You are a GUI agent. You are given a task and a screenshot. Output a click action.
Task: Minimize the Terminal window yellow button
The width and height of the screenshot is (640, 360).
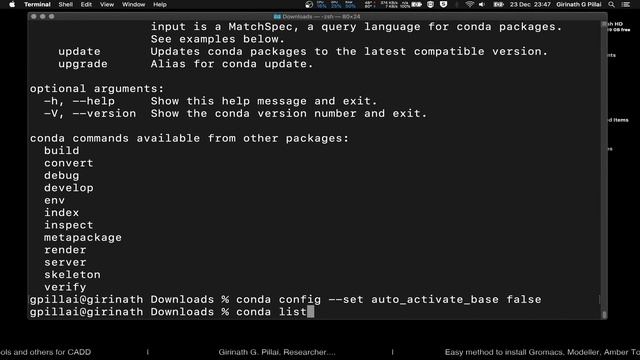pos(42,17)
